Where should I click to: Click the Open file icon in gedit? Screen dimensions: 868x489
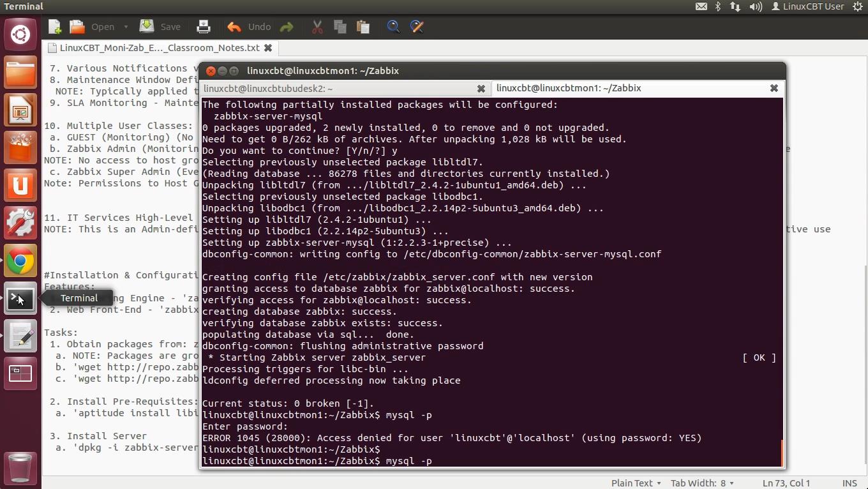pyautogui.click(x=77, y=27)
